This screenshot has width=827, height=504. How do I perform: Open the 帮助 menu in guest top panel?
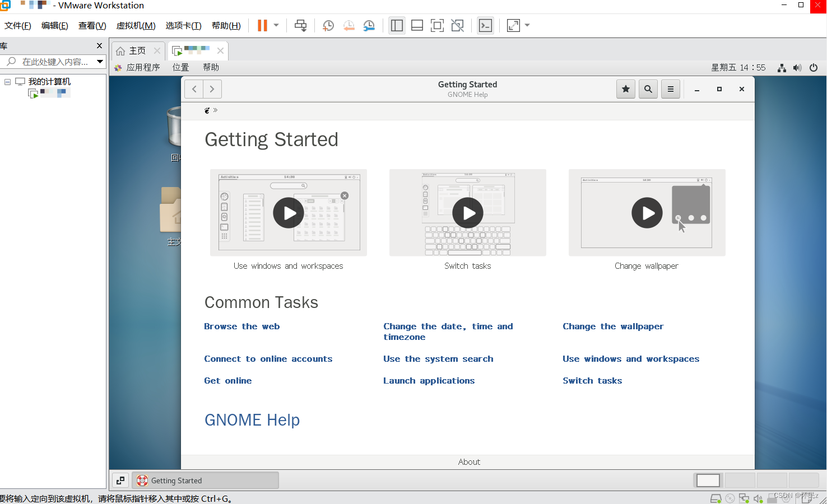pos(211,67)
